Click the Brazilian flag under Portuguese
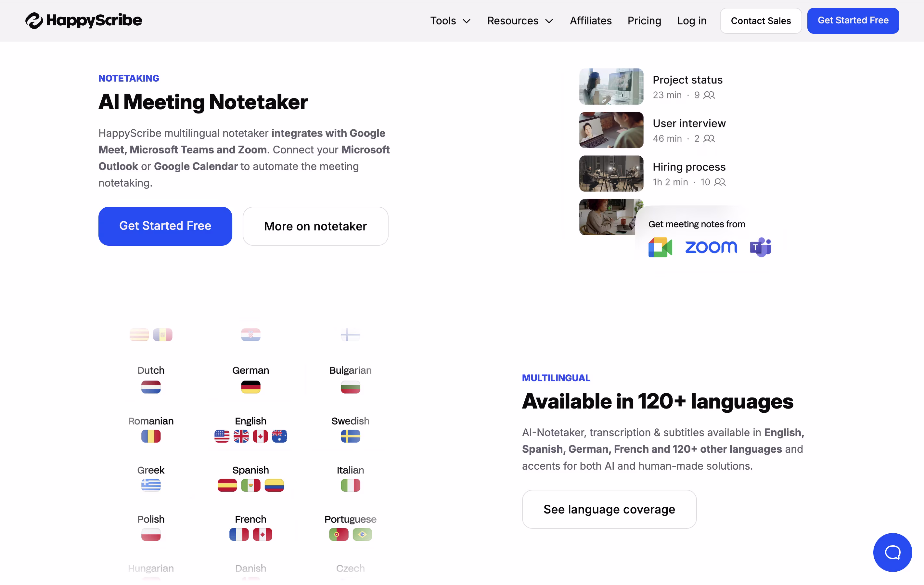 click(362, 534)
